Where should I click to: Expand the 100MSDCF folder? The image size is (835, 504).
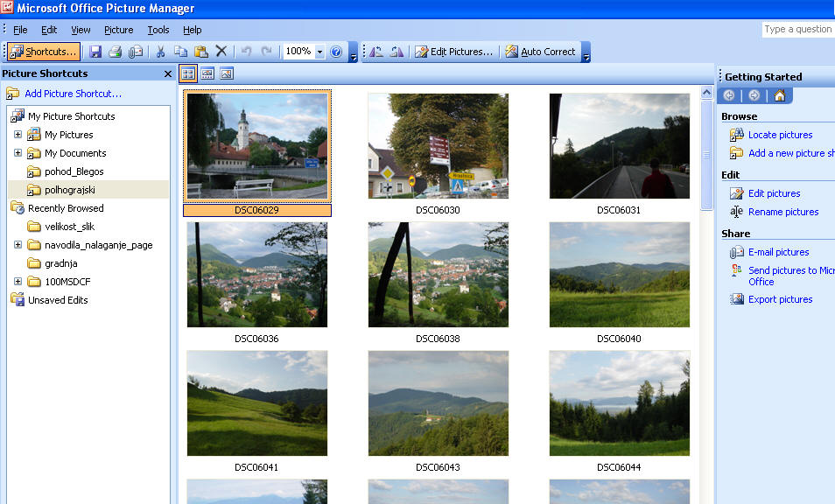click(x=18, y=281)
